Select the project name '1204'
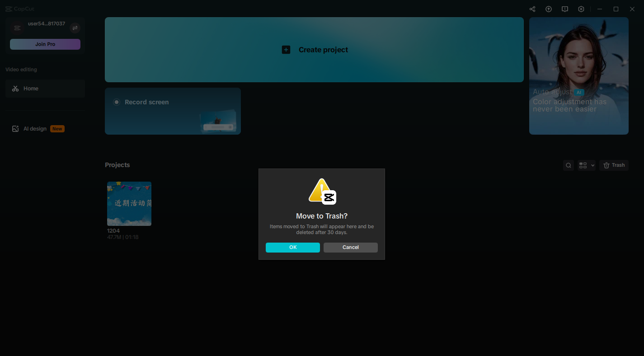 point(113,231)
